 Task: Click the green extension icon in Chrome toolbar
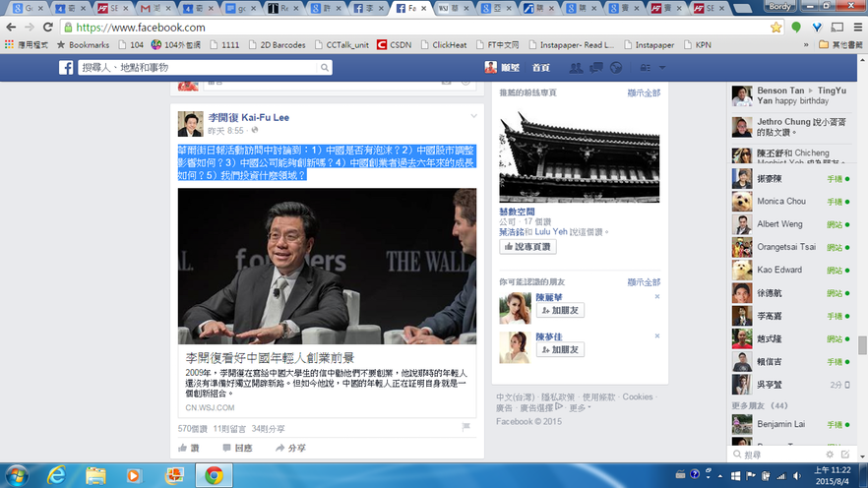click(796, 28)
